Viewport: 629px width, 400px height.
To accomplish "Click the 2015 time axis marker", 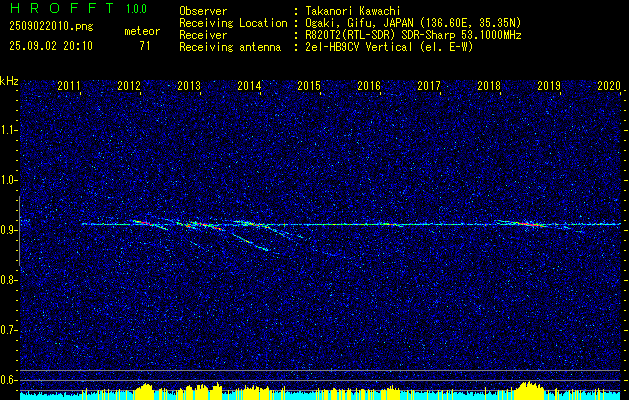I will [x=309, y=85].
